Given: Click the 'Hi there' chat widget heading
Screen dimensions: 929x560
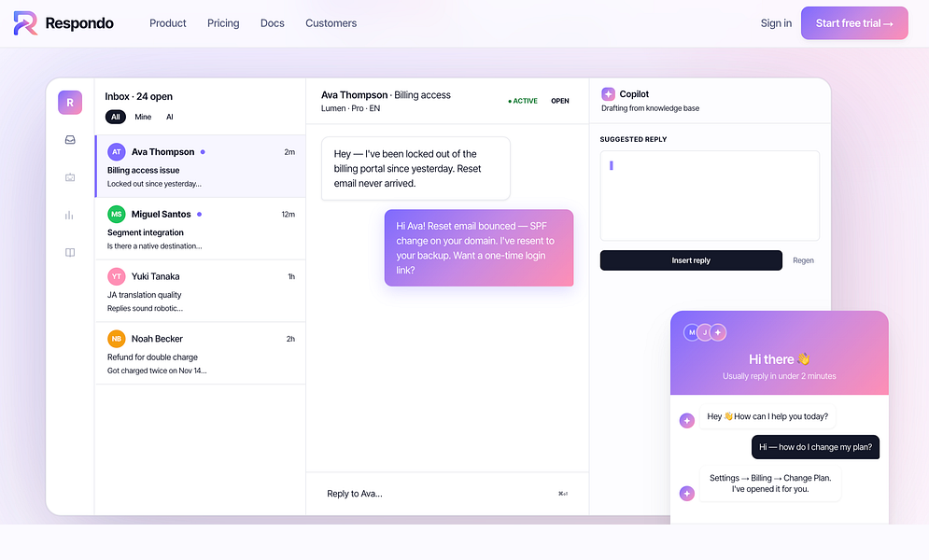Looking at the screenshot, I should [x=779, y=359].
